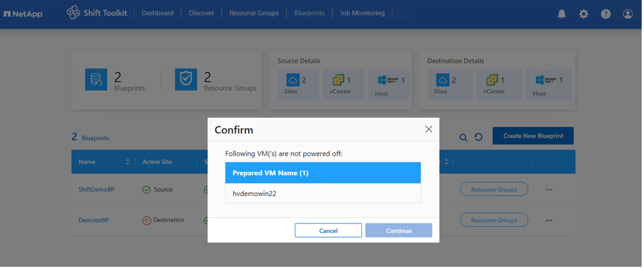Click the Shift Toolkit logo icon
The width and height of the screenshot is (644, 268).
(74, 13)
